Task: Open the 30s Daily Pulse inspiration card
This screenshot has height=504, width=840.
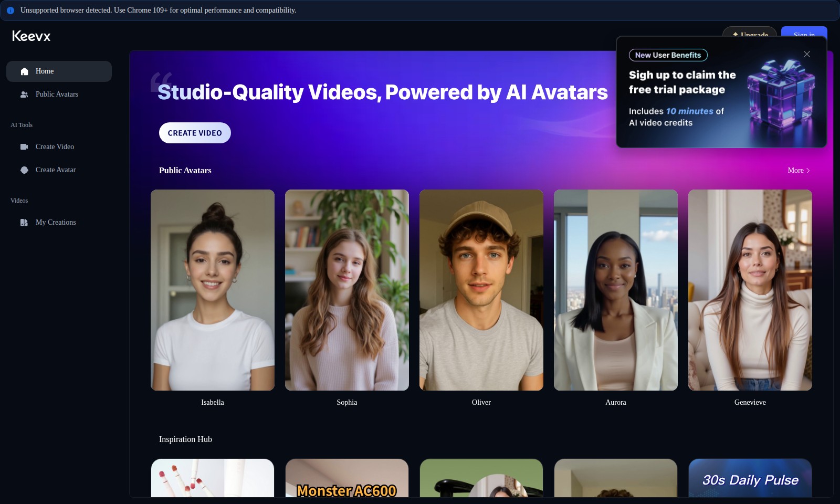Action: (750, 478)
